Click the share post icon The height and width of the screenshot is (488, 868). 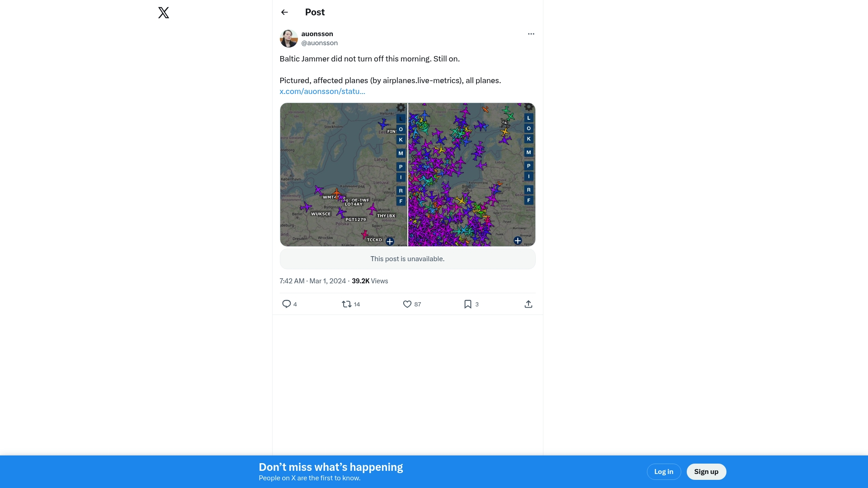pos(528,304)
